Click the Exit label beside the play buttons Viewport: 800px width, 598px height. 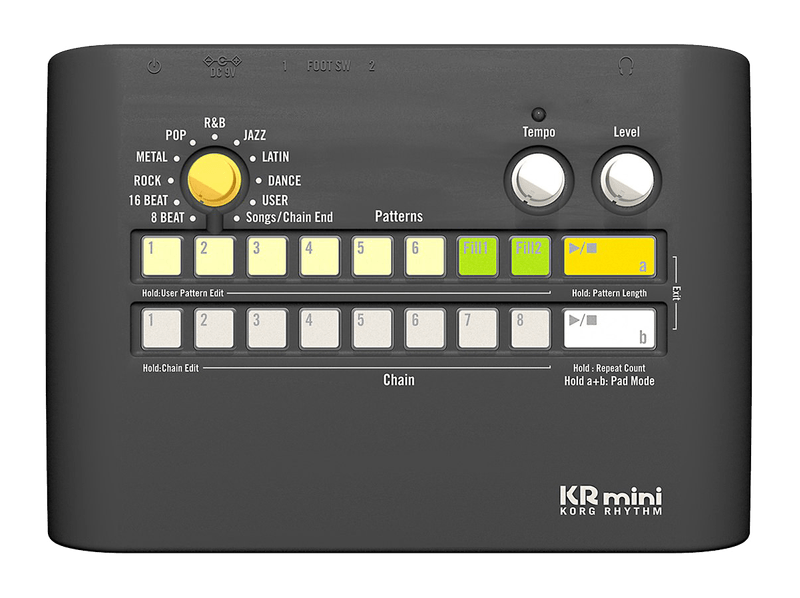(x=677, y=293)
